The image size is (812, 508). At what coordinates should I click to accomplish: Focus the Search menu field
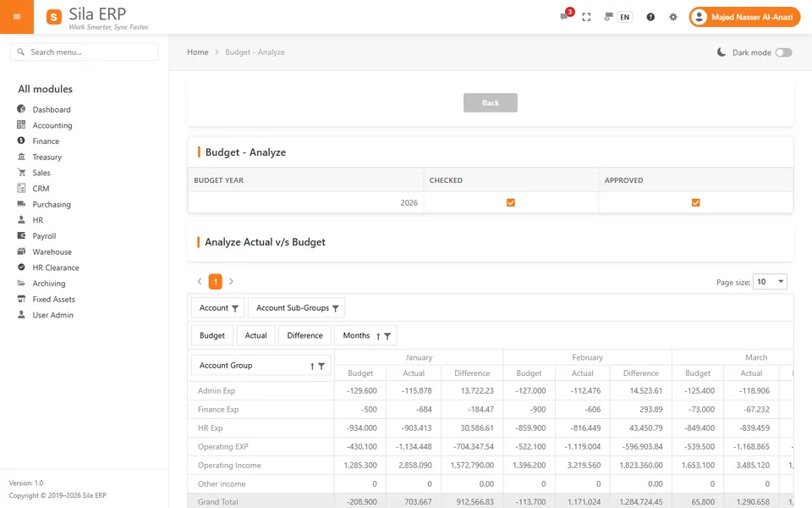(x=85, y=52)
